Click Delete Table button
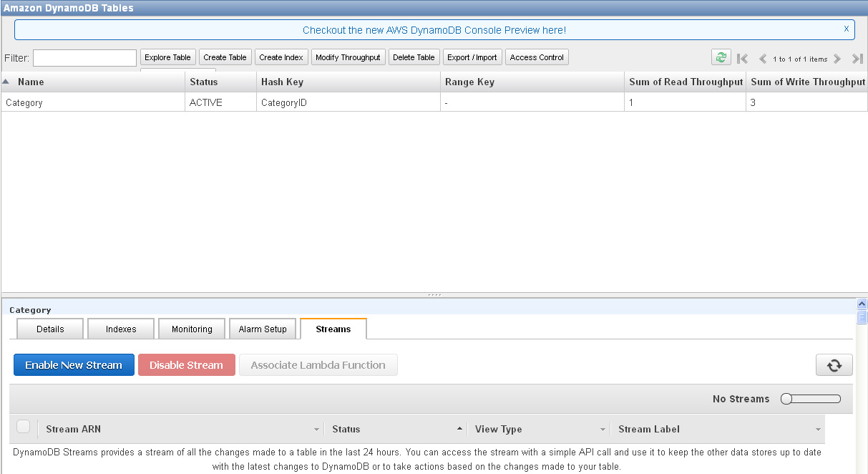 pos(414,57)
